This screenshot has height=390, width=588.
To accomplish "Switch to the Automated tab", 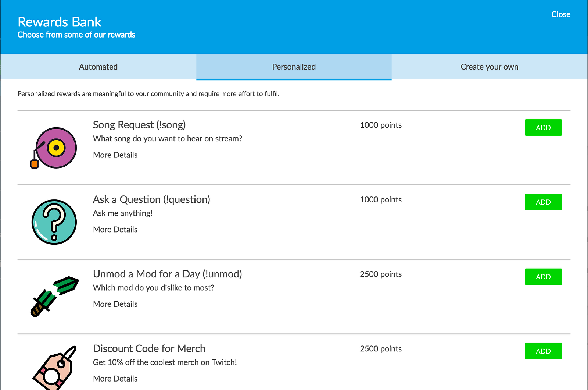I will click(x=98, y=67).
